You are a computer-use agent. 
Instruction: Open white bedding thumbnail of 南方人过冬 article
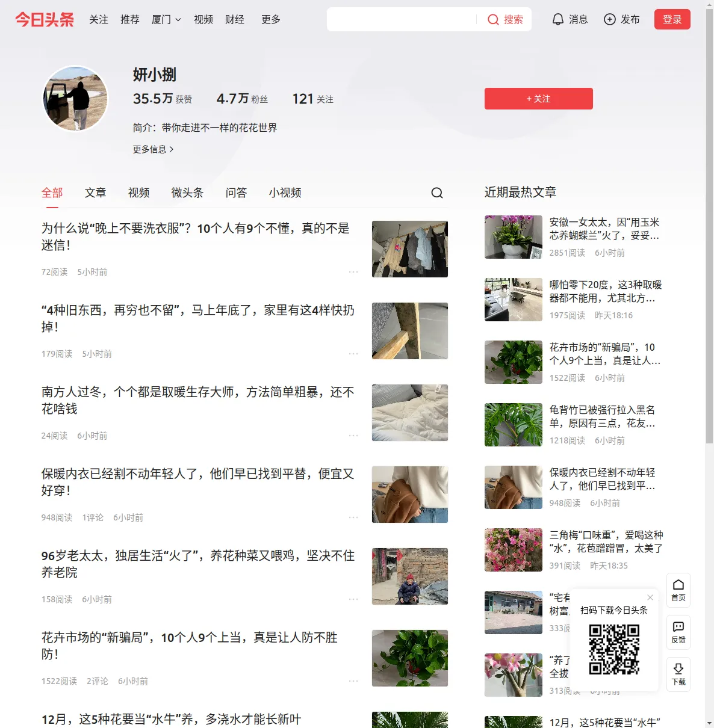tap(410, 413)
